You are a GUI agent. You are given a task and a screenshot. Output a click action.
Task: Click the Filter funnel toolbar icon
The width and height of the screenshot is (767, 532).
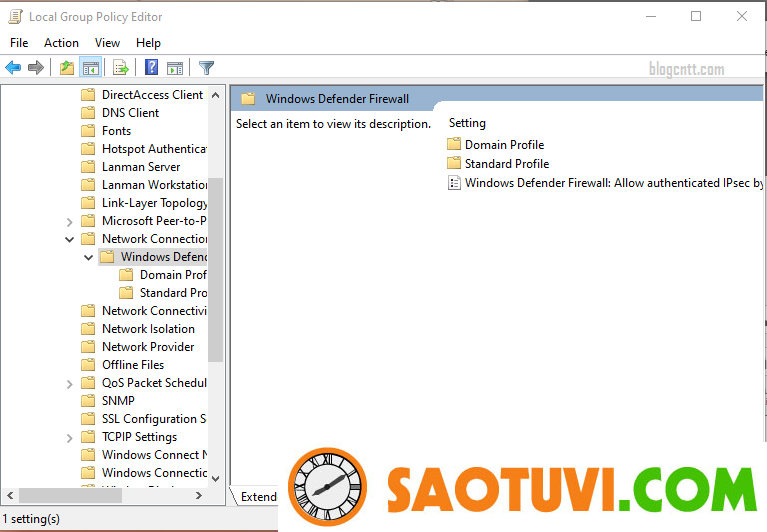206,67
